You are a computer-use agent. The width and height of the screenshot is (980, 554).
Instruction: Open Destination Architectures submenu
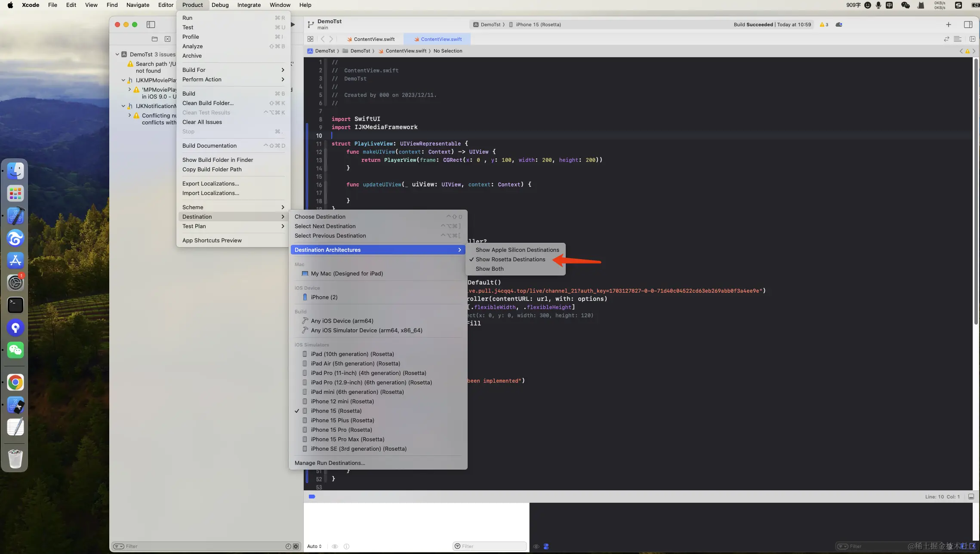378,250
